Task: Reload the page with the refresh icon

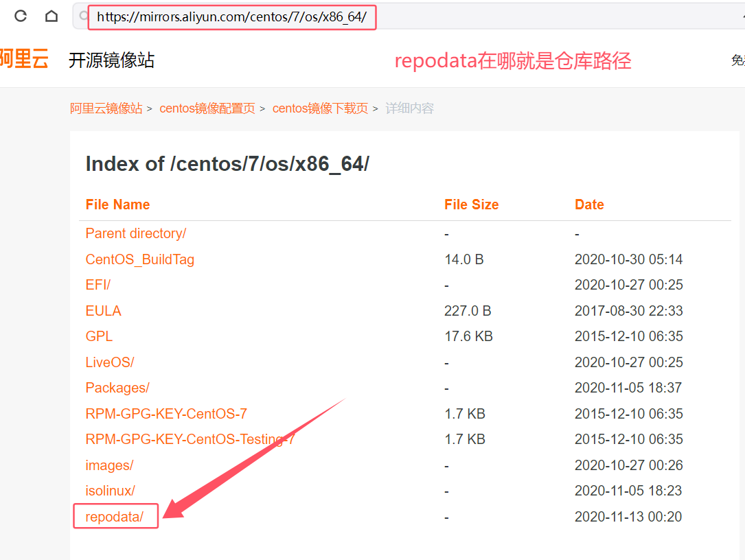Action: click(x=21, y=16)
